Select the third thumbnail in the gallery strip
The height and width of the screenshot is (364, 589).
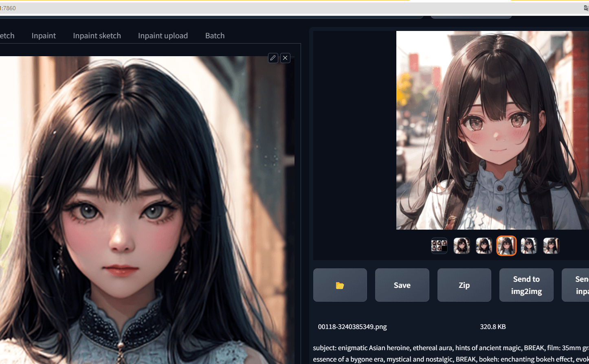tap(484, 246)
